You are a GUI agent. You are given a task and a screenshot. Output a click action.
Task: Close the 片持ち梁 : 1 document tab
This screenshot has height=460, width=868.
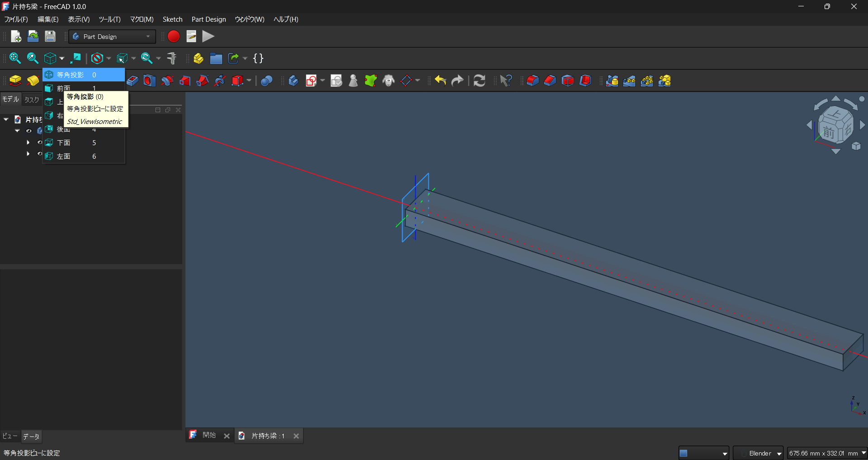tap(296, 436)
